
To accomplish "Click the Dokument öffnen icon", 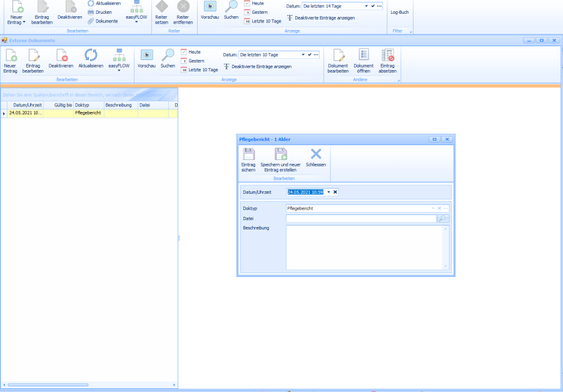I will tap(363, 57).
